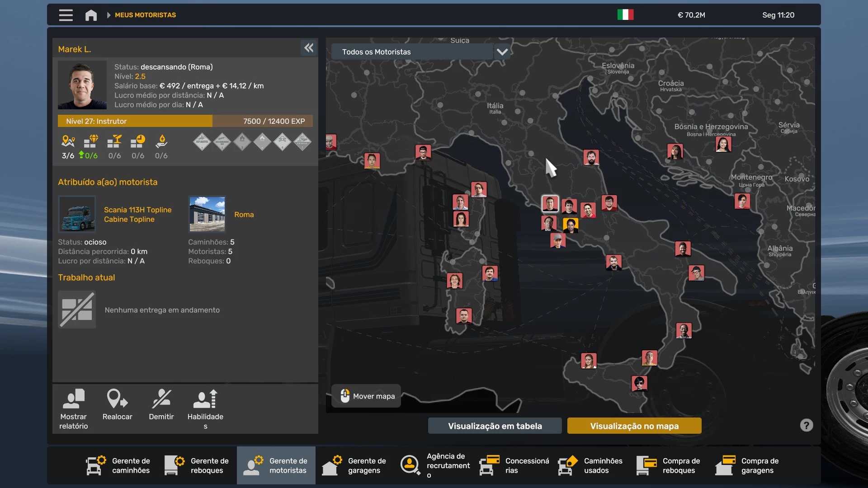The image size is (868, 488).
Task: Collapse driver details panel with double chevron
Action: (x=309, y=48)
